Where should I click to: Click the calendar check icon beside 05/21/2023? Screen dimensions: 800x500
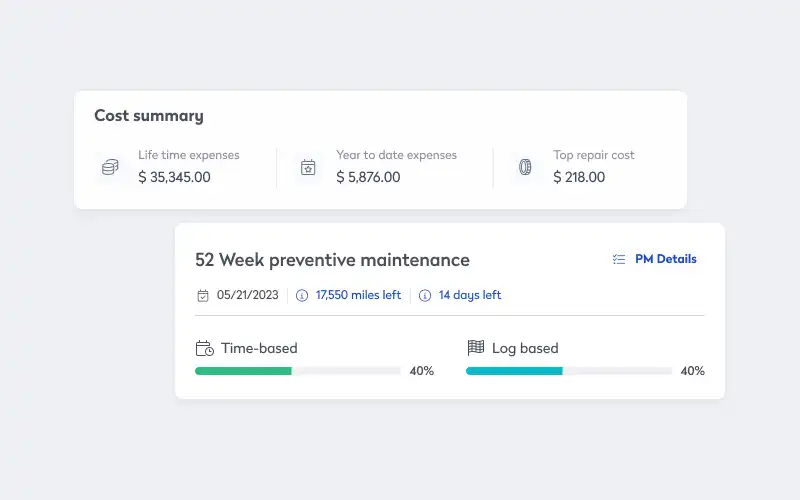tap(203, 296)
